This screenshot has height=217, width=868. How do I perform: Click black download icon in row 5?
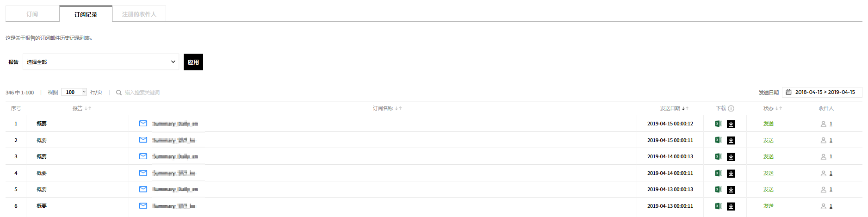(731, 190)
